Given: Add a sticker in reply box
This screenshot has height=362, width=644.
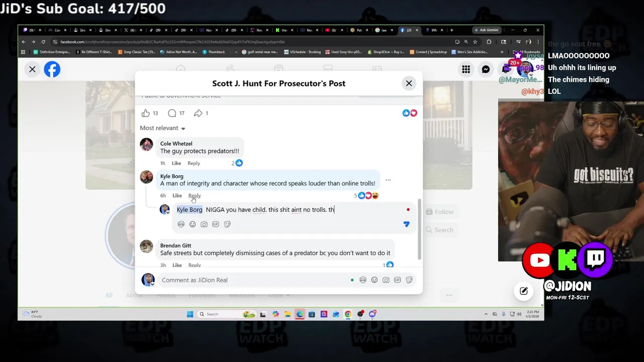Looking at the screenshot, I should tap(227, 224).
